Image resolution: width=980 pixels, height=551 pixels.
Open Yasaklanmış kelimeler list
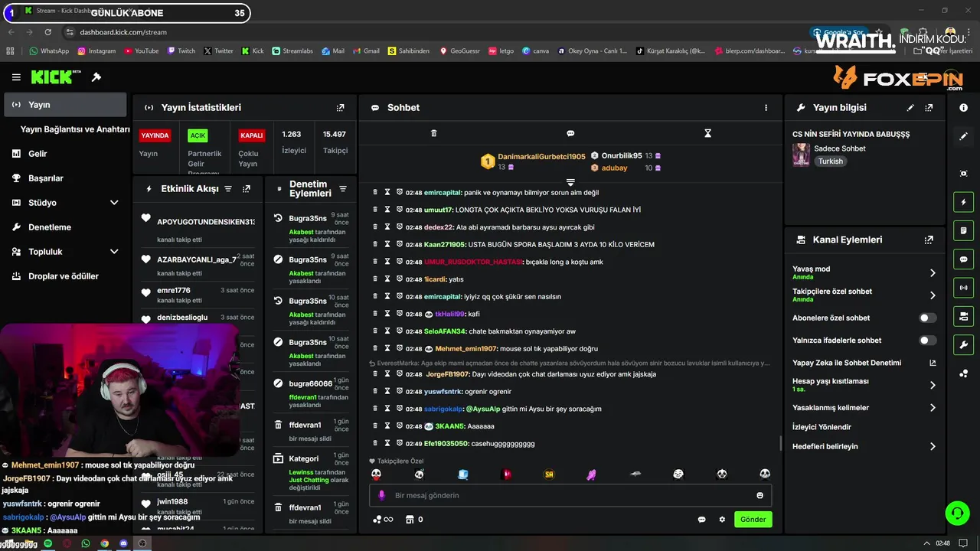864,408
